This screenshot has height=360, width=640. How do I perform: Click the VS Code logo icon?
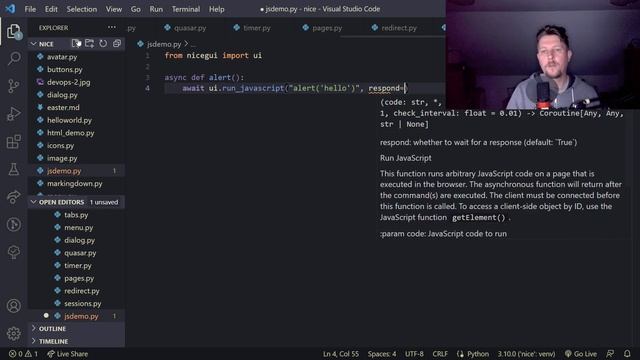(x=10, y=9)
